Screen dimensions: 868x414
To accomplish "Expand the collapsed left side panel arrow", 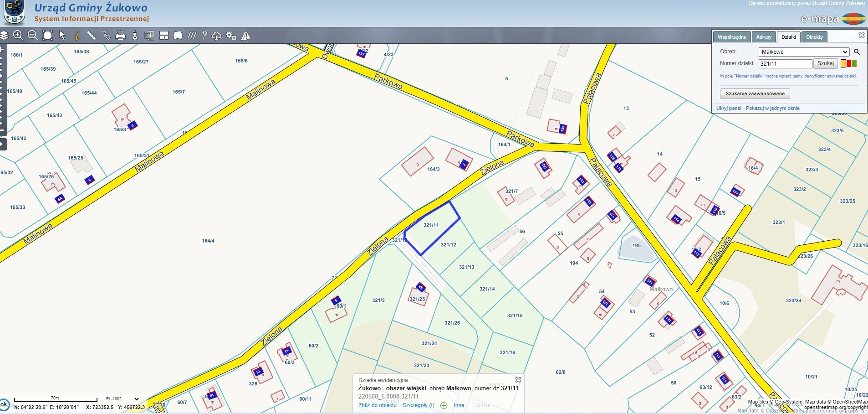I will [3, 145].
